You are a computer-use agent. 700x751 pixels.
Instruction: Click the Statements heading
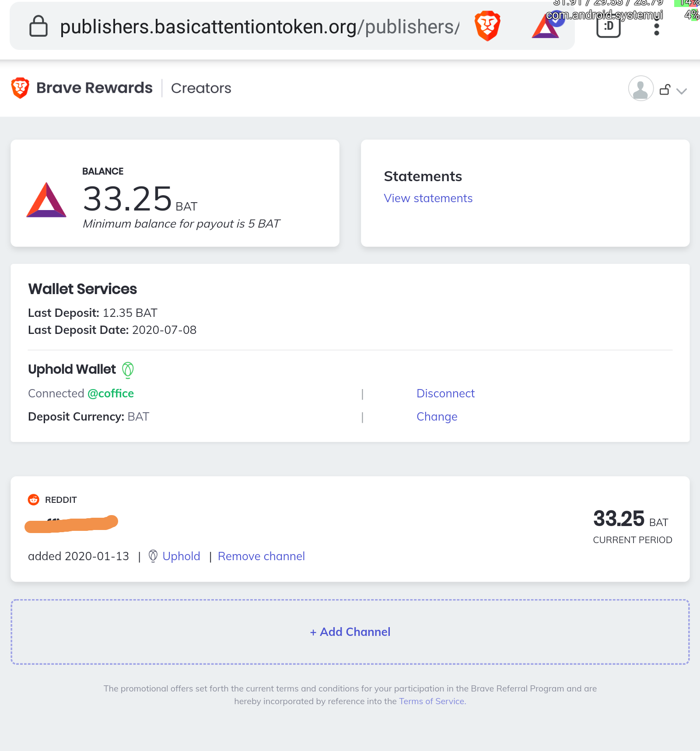[x=423, y=176]
